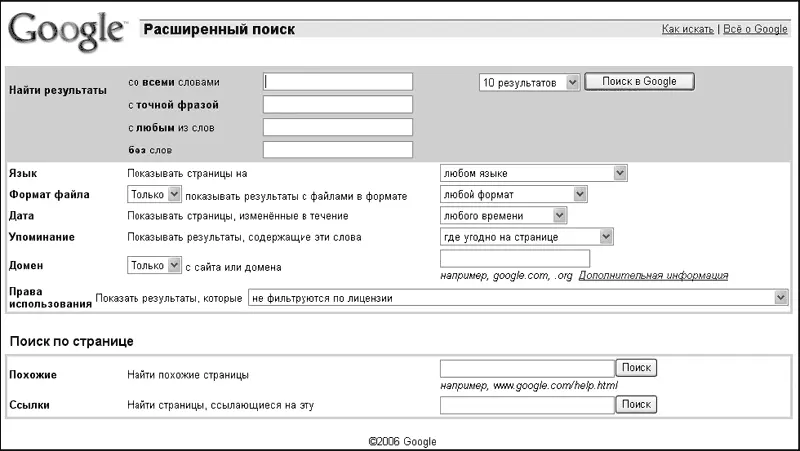Click example text 'www.google.com/help.html'
This screenshot has width=800, height=451.
coord(555,385)
